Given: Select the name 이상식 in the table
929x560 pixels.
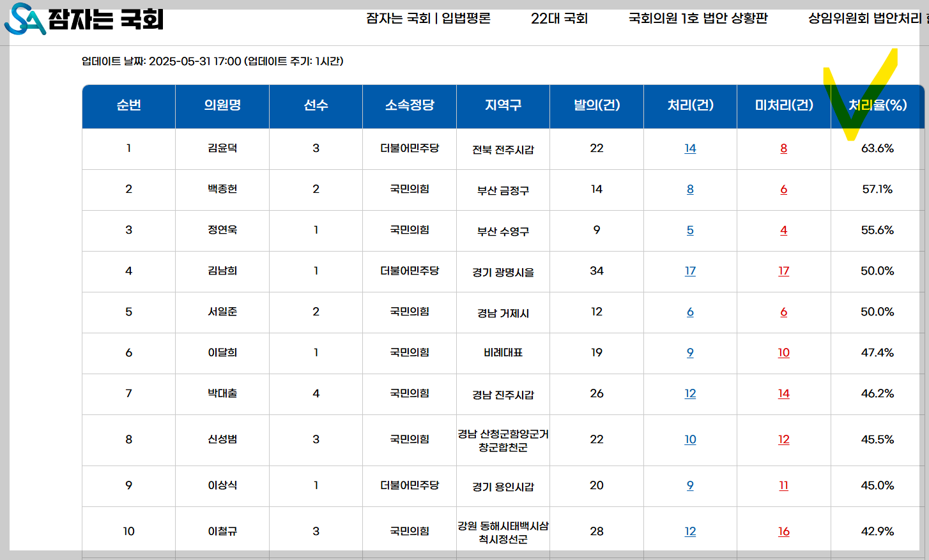Looking at the screenshot, I should pyautogui.click(x=222, y=485).
